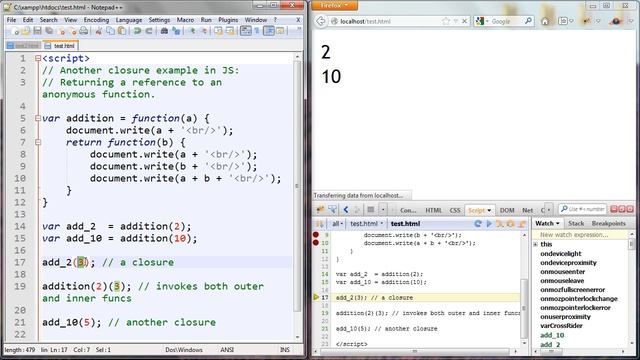Click the Firebug search field

click(582, 209)
